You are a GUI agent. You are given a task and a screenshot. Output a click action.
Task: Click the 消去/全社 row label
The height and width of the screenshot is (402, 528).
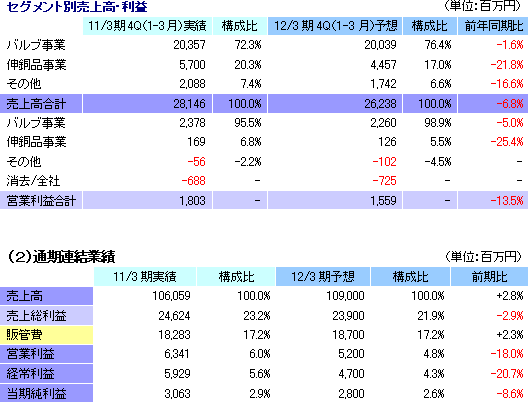pyautogui.click(x=33, y=181)
